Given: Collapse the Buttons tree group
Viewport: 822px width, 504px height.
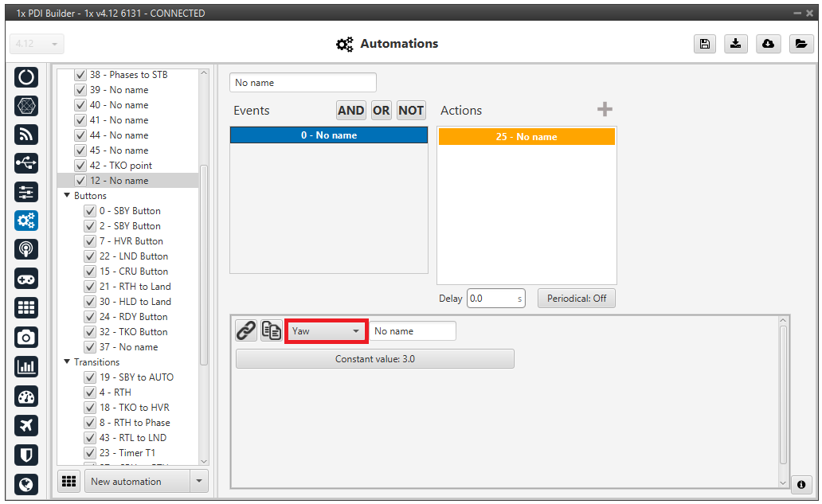Looking at the screenshot, I should click(x=67, y=196).
